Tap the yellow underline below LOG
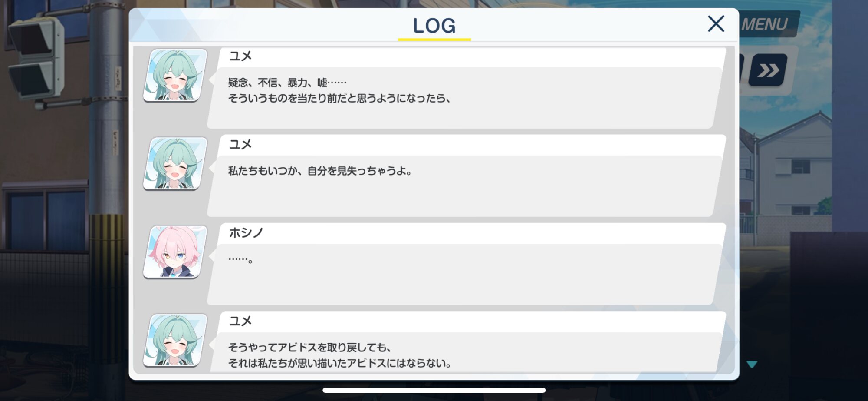Viewport: 868px width, 401px height. tap(434, 40)
